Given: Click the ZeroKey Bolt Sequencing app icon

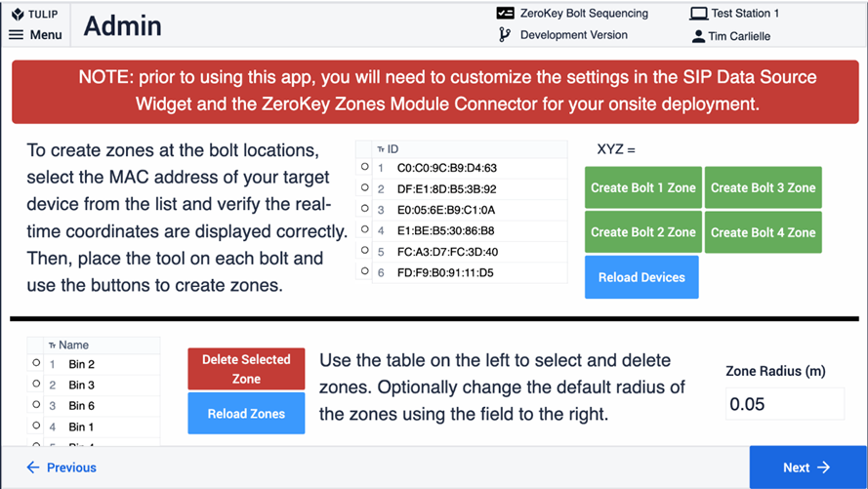Looking at the screenshot, I should point(506,14).
